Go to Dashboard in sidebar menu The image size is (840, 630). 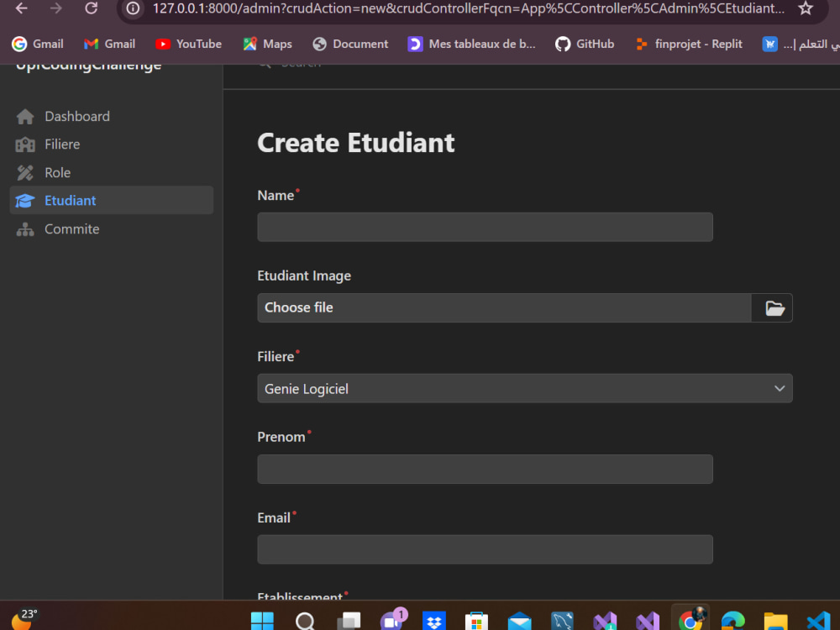(x=77, y=116)
